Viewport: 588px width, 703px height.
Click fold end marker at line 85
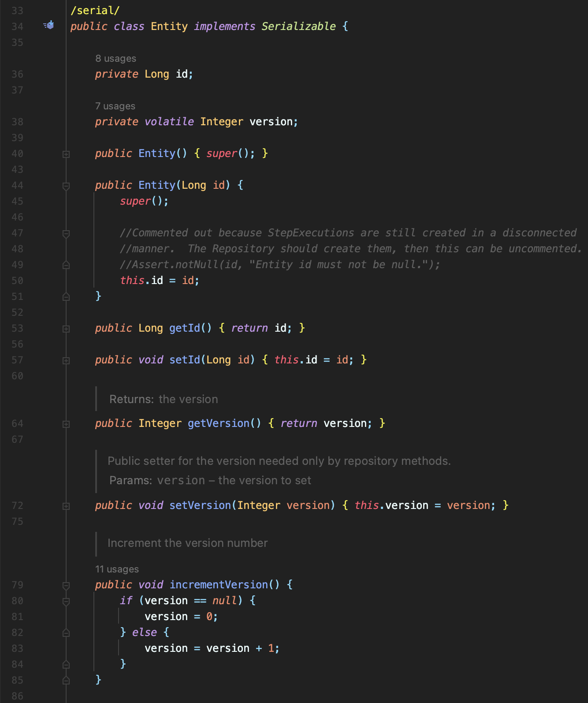click(66, 680)
